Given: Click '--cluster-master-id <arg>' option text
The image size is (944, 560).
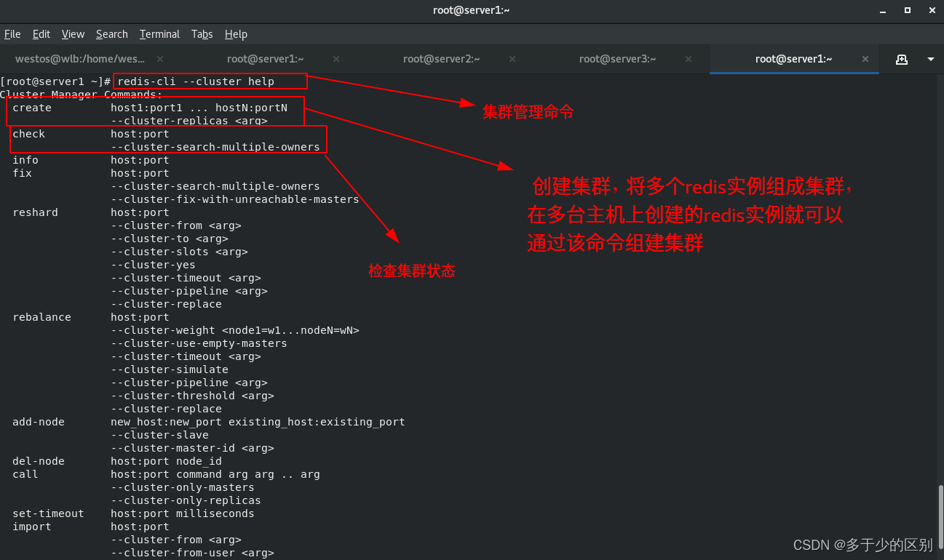Looking at the screenshot, I should 193,448.
